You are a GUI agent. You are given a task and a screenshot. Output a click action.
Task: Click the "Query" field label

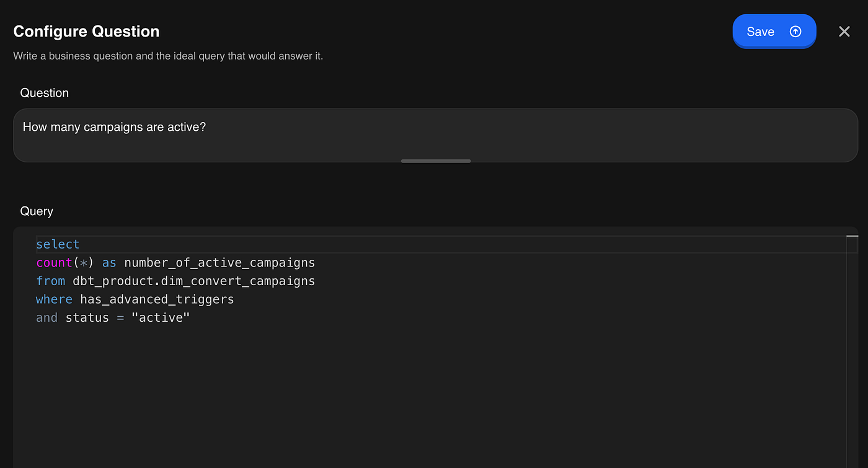37,211
